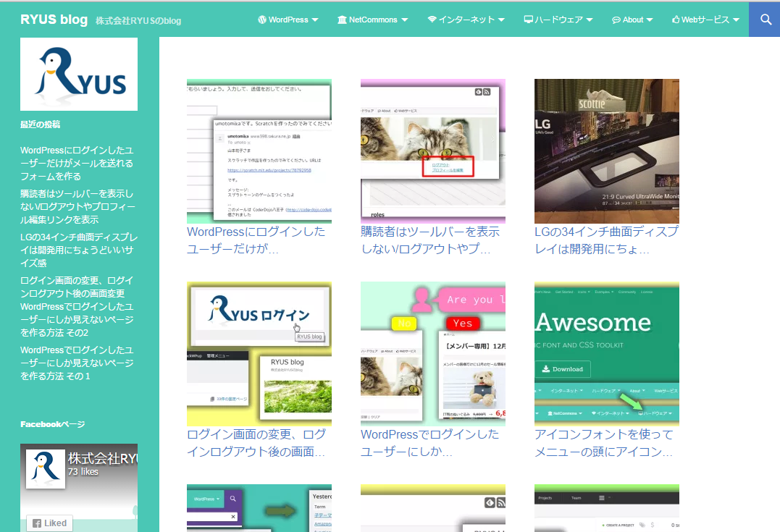Expand the ハードウェア menu arrow
The width and height of the screenshot is (780, 532).
(590, 20)
